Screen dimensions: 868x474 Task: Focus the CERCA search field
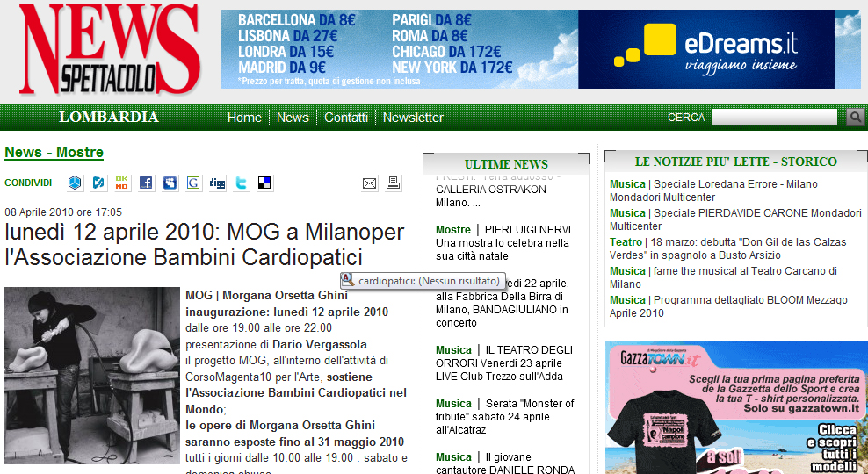(x=774, y=117)
